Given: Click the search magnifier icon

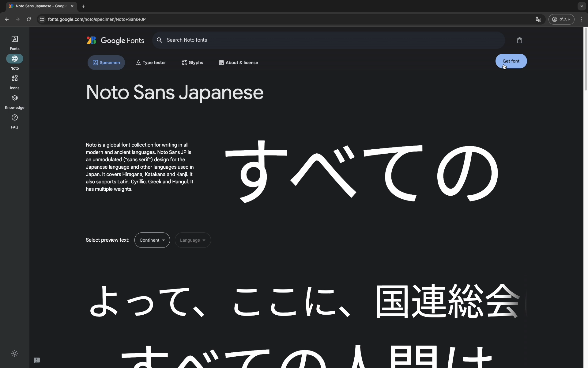Looking at the screenshot, I should pyautogui.click(x=159, y=40).
